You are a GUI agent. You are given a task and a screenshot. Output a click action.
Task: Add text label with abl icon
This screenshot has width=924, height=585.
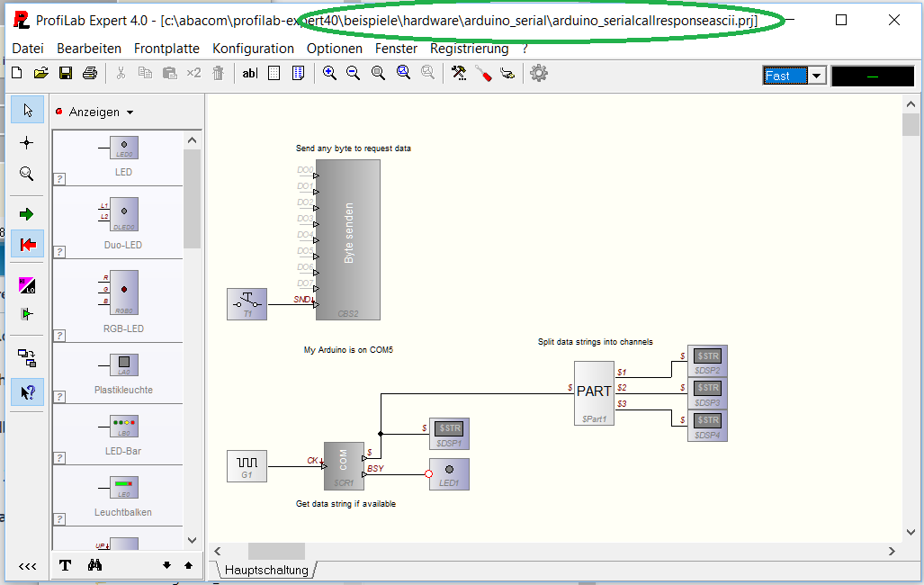point(250,73)
